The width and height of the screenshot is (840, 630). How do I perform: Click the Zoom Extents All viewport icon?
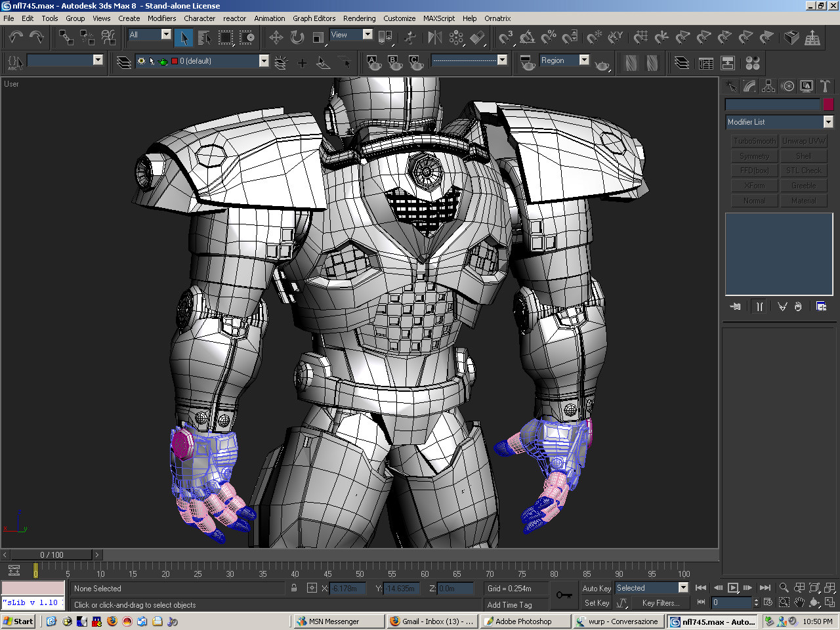click(829, 588)
